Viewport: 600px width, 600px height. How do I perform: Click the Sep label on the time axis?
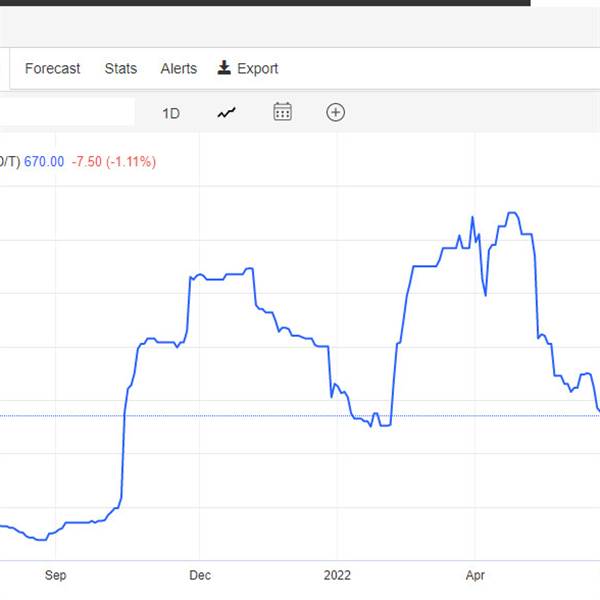(x=55, y=575)
